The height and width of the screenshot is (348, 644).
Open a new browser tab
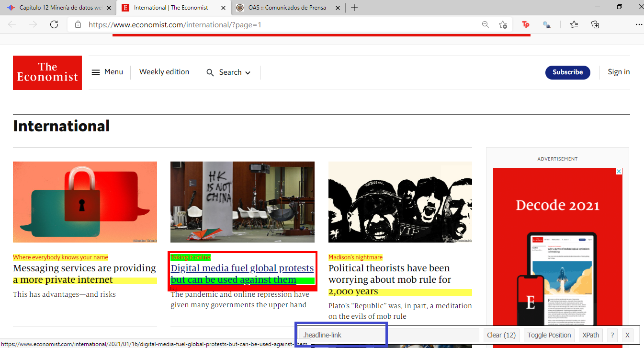tap(354, 8)
